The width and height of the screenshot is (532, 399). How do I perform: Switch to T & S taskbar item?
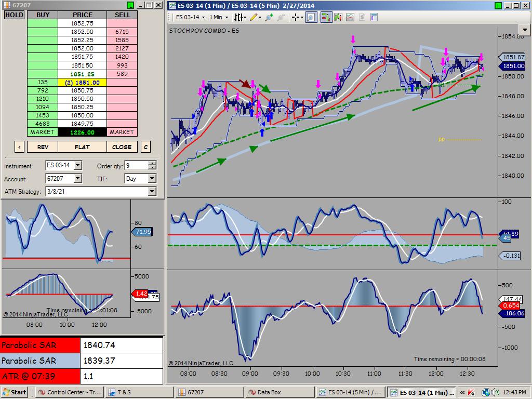pos(139,392)
